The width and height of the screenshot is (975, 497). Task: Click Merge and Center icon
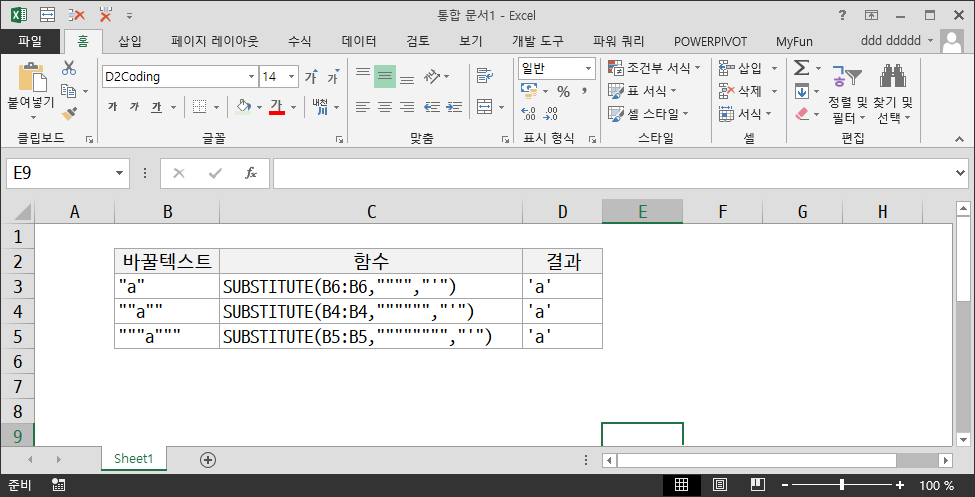coord(485,106)
